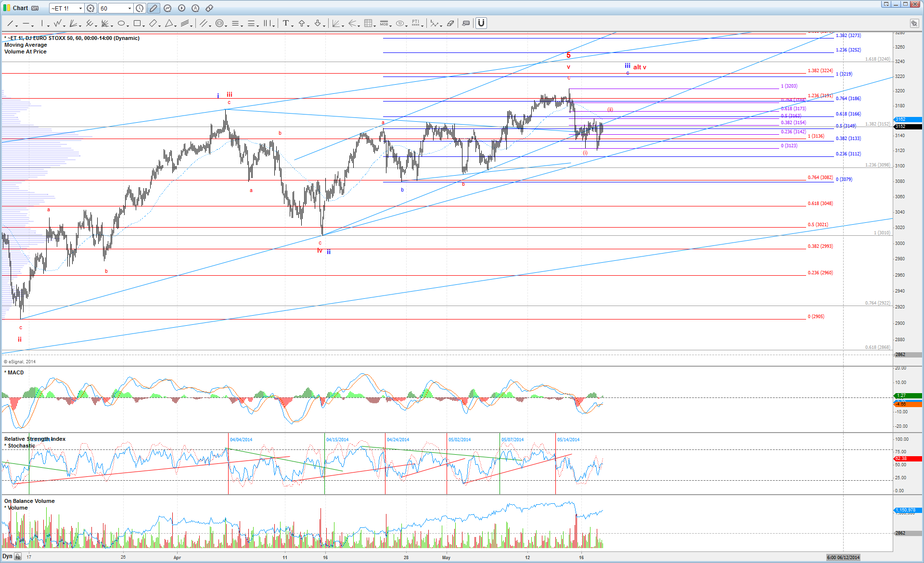Select the trend line drawing tool

click(10, 23)
